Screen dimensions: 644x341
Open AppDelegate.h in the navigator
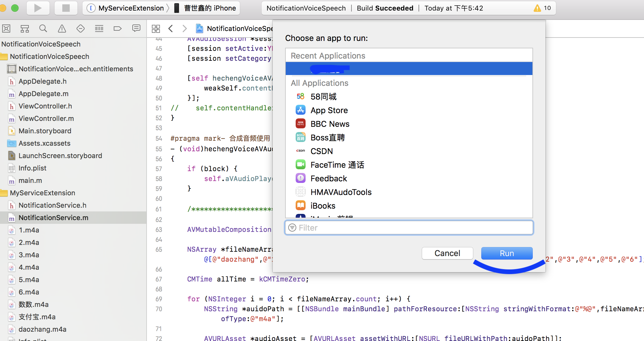[x=42, y=81]
